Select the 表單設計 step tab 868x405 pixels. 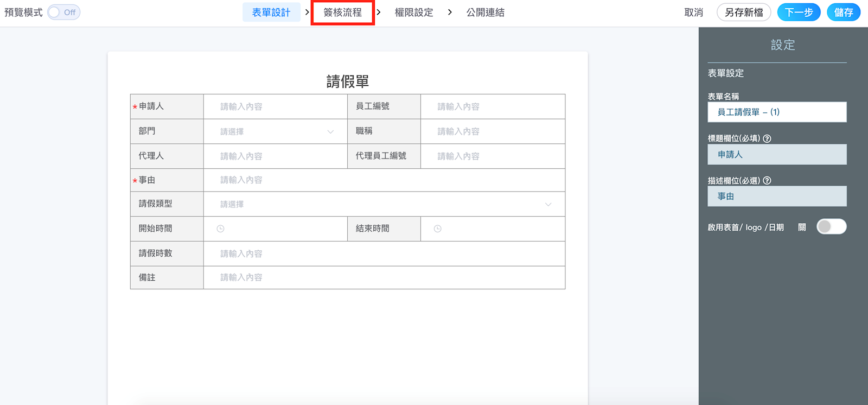click(x=271, y=12)
